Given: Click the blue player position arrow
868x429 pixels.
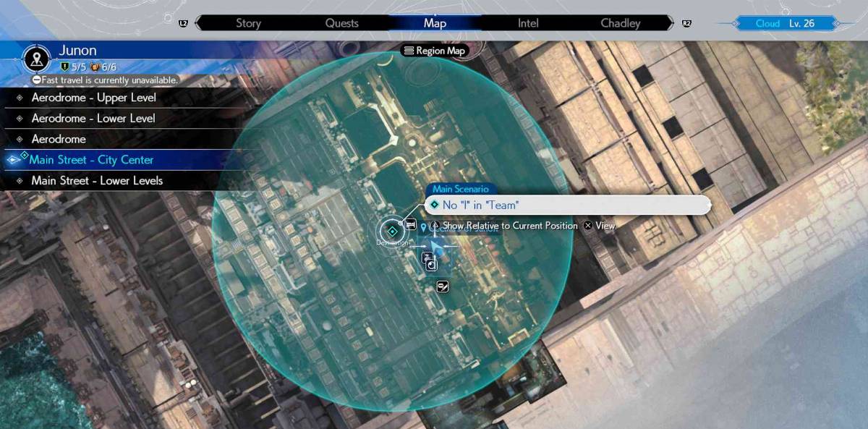Looking at the screenshot, I should [436, 248].
